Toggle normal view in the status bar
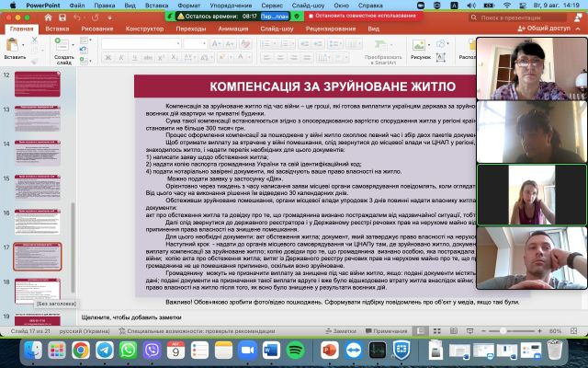The image size is (588, 368). 421,331
